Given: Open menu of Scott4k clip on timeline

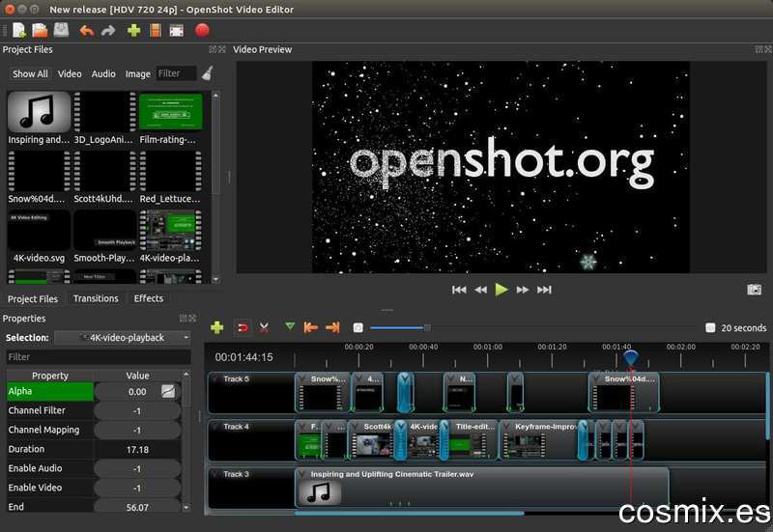Looking at the screenshot, I should click(x=355, y=427).
